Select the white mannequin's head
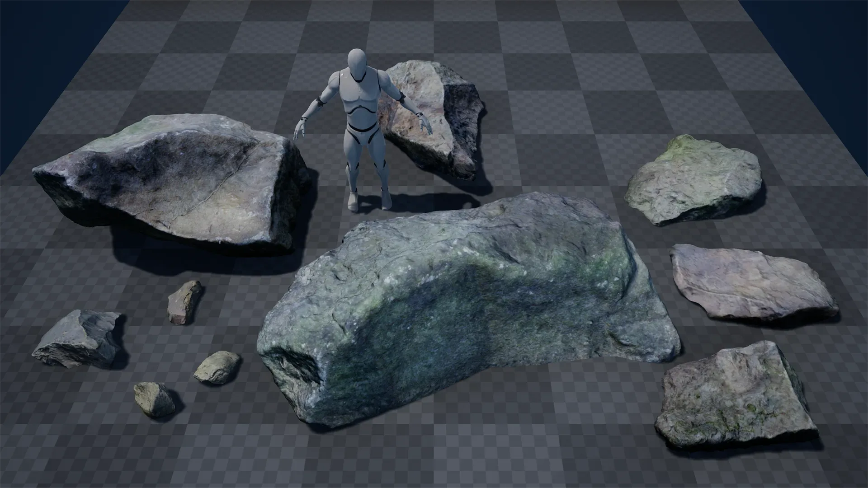 [x=357, y=62]
